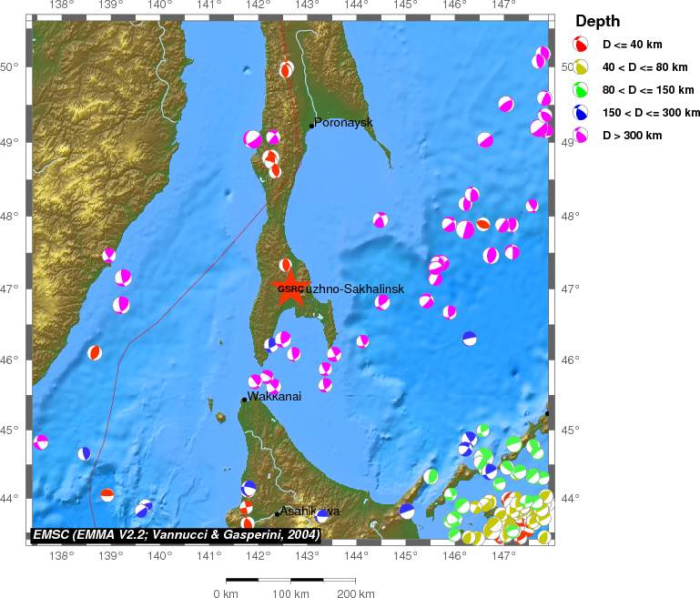The image size is (700, 598).
Task: Click the red beachball north of Poronaysk near 50°
Action: coord(287,69)
